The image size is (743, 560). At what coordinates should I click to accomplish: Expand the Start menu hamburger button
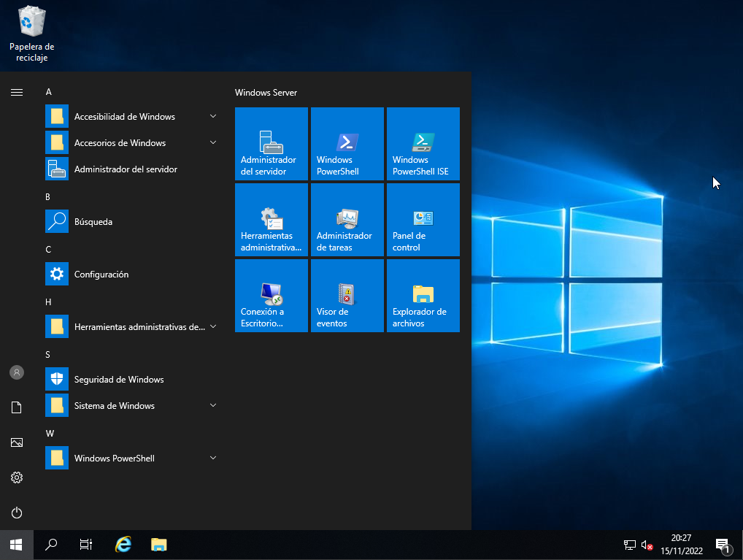(x=17, y=92)
